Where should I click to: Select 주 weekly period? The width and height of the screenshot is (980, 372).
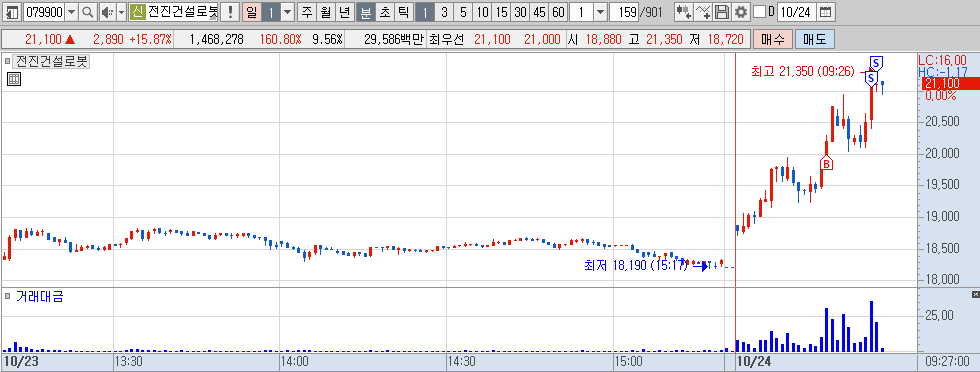pyautogui.click(x=306, y=12)
